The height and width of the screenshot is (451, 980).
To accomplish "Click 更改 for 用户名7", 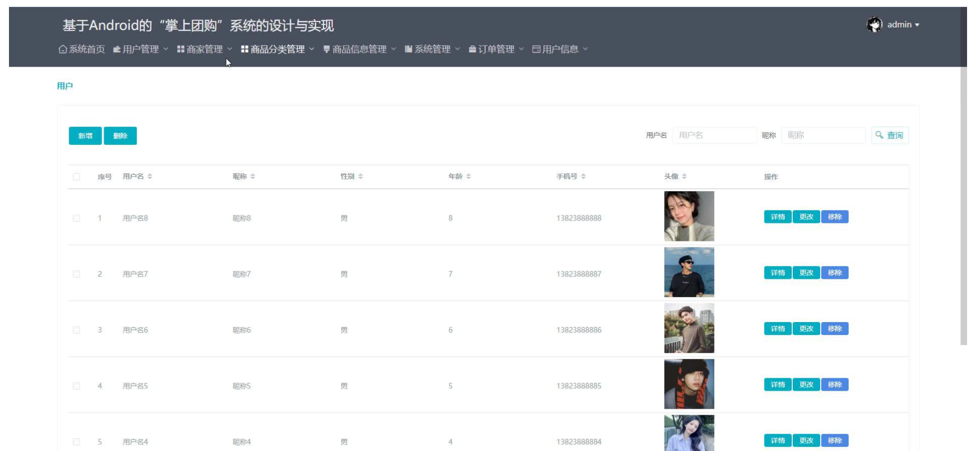I will pyautogui.click(x=806, y=273).
